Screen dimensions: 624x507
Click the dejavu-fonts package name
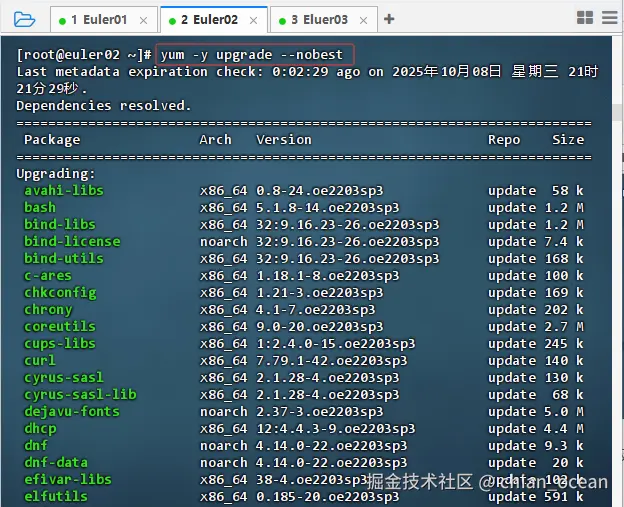point(72,411)
